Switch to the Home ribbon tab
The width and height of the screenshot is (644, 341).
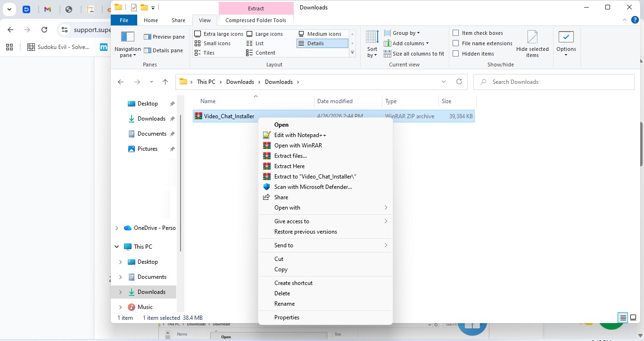pos(150,20)
